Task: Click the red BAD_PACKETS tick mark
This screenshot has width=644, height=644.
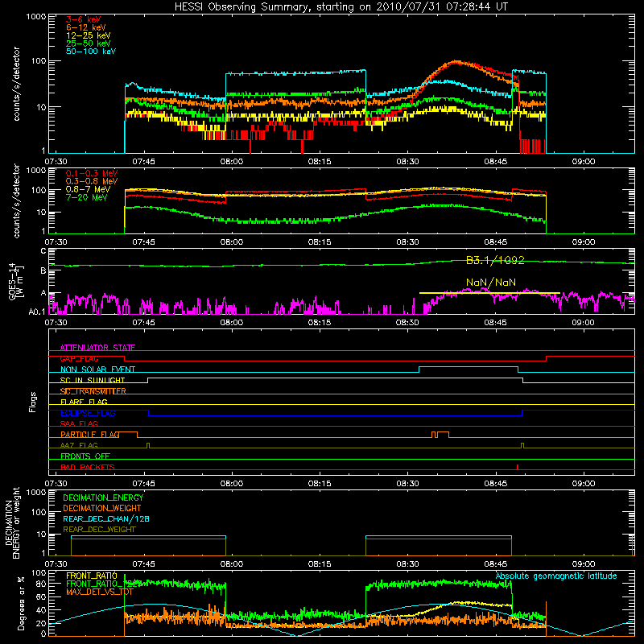Action: pyautogui.click(x=518, y=467)
